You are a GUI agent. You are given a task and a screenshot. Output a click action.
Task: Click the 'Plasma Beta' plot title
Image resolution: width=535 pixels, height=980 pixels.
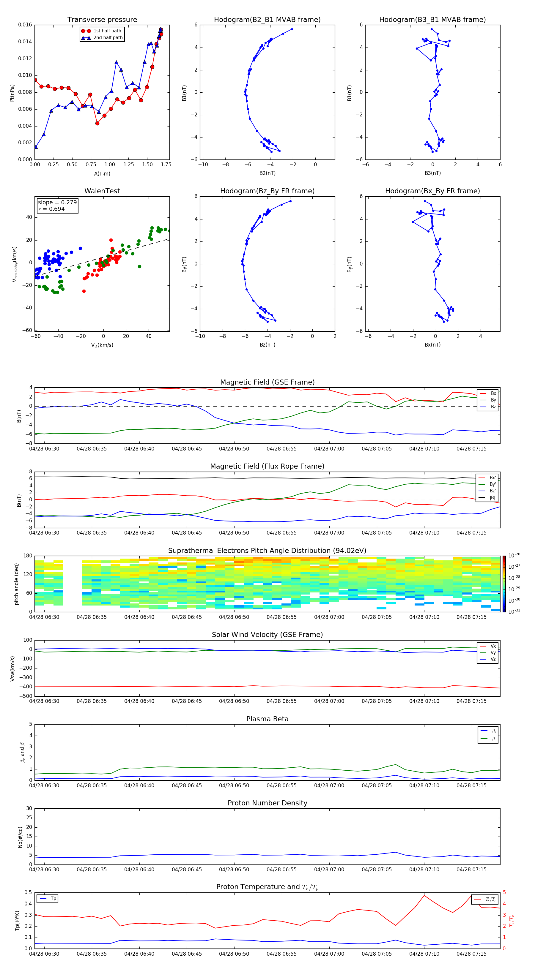tap(267, 719)
